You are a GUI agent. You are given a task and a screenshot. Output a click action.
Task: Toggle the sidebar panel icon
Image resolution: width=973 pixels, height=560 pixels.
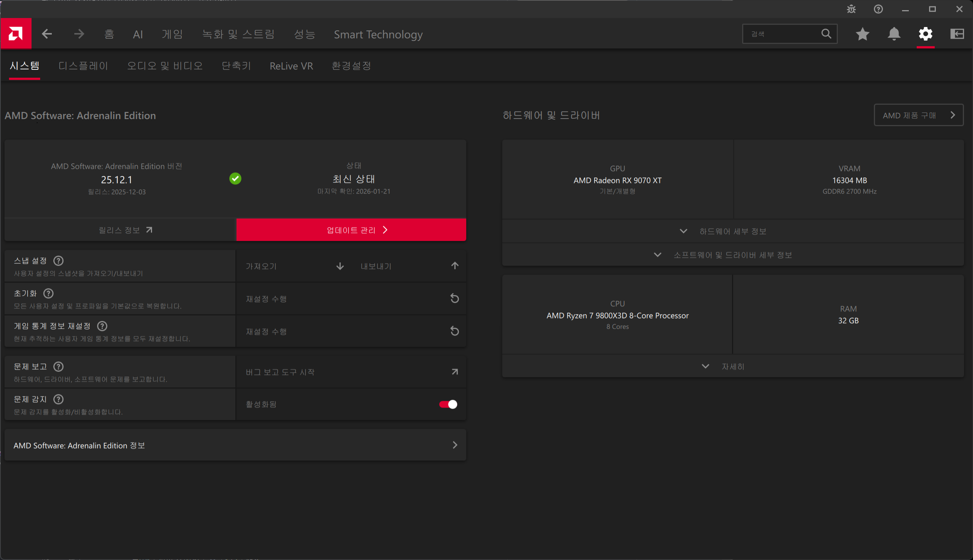point(957,34)
